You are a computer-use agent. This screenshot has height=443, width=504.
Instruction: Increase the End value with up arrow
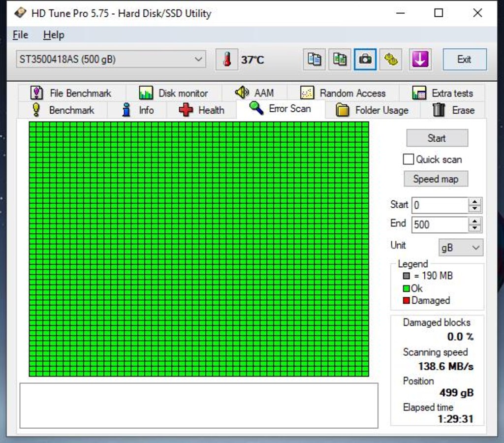tap(475, 221)
